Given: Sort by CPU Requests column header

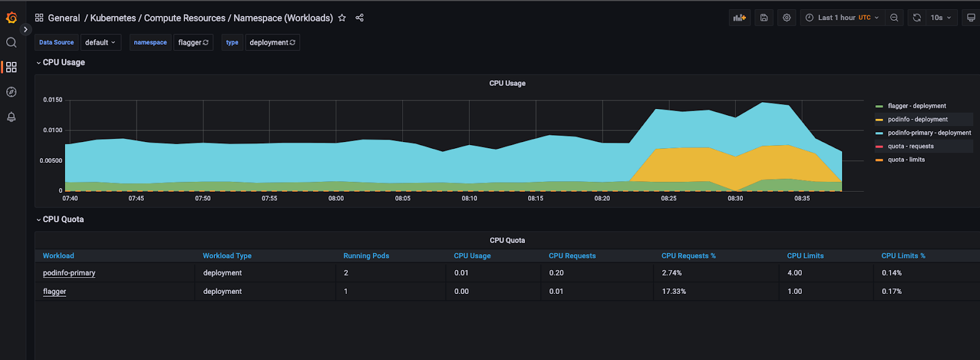Looking at the screenshot, I should 572,256.
